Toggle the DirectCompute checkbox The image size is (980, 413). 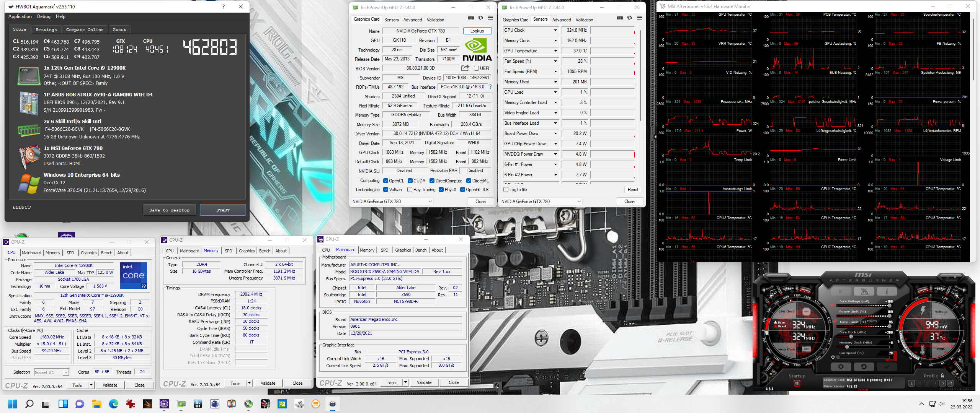(432, 181)
